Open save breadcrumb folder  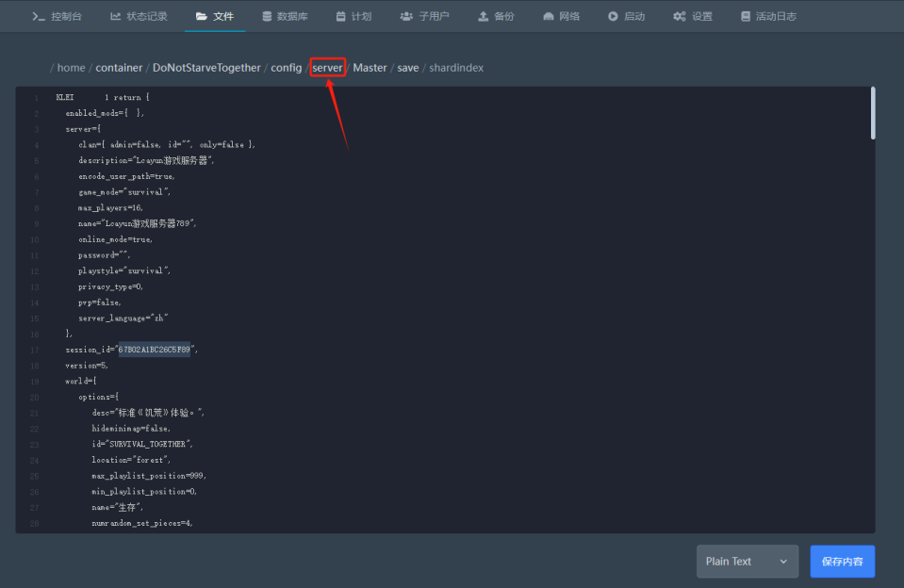click(x=408, y=68)
